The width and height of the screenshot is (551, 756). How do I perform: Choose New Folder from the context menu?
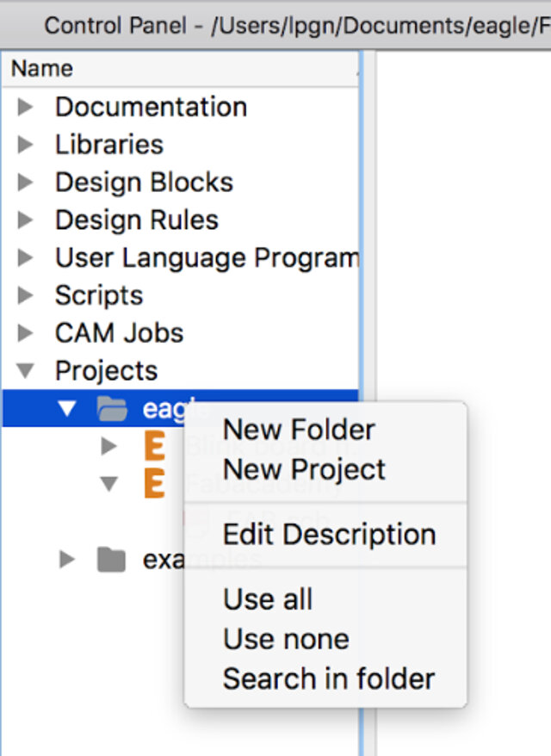click(299, 430)
